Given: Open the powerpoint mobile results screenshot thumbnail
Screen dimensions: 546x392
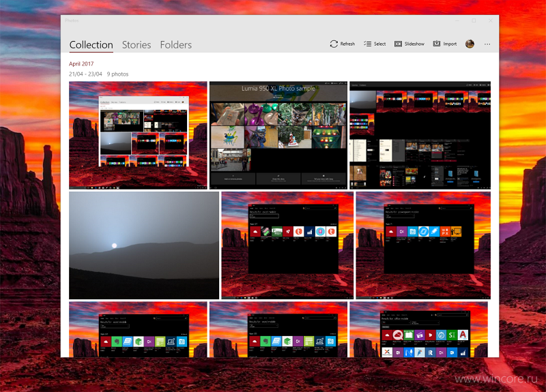Looking at the screenshot, I should pos(423,245).
